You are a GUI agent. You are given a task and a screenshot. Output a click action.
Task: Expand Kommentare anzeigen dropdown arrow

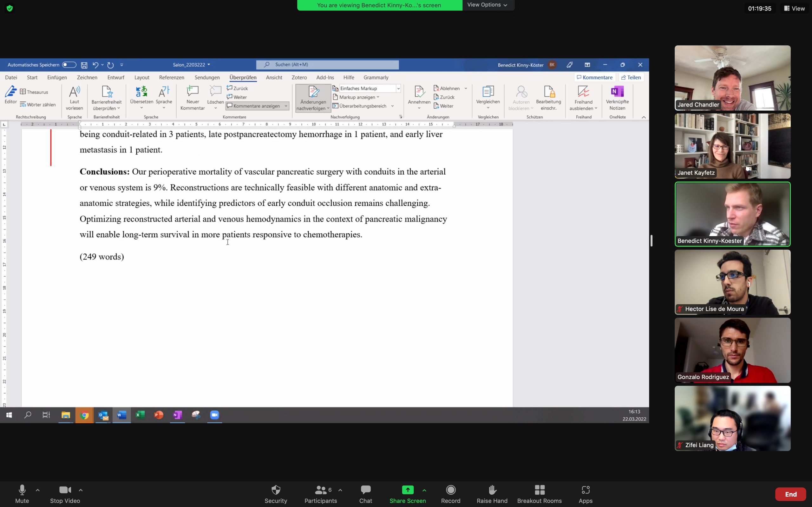pos(286,106)
